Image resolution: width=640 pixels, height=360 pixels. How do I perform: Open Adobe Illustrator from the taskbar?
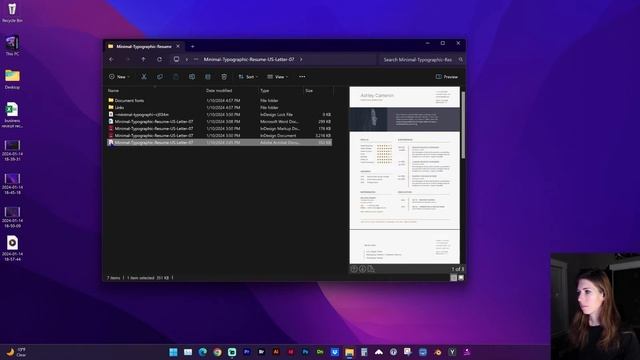276,352
